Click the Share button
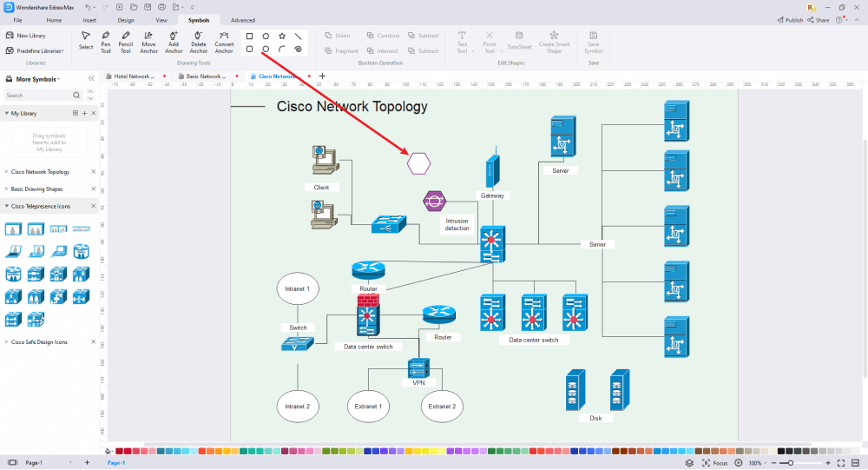The width and height of the screenshot is (868, 470). (x=819, y=20)
